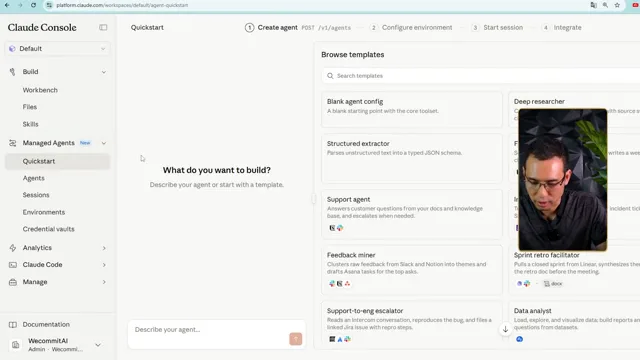Open the Documentation link
Viewport: 640px width, 360px height.
(46, 324)
